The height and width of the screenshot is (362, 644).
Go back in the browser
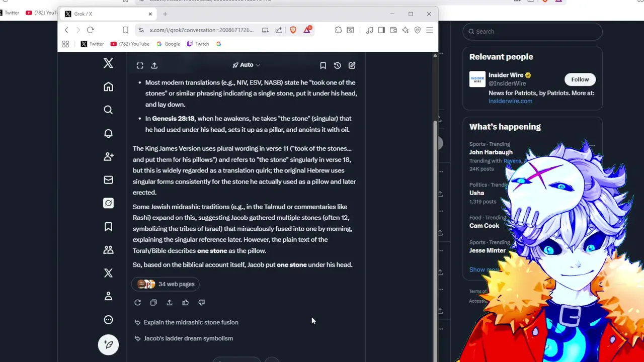(66, 30)
